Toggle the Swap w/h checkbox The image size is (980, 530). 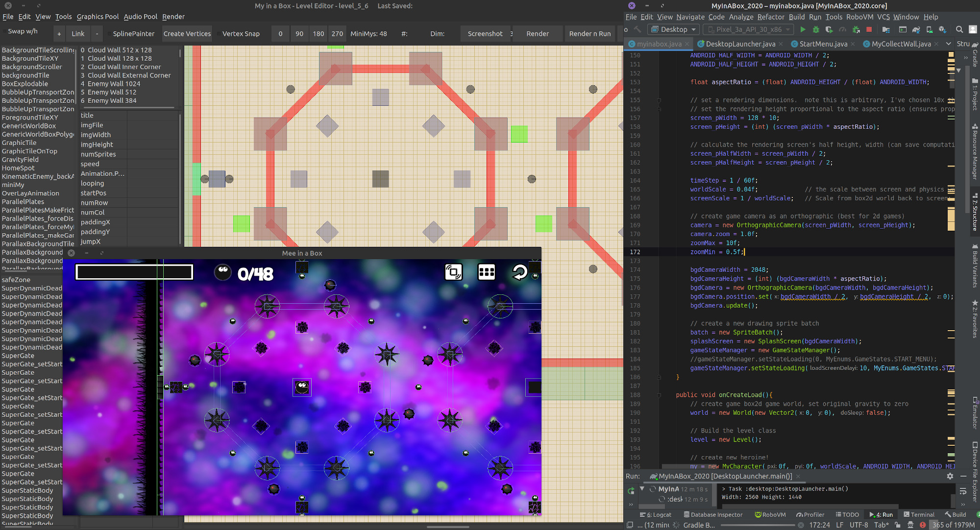coord(5,31)
